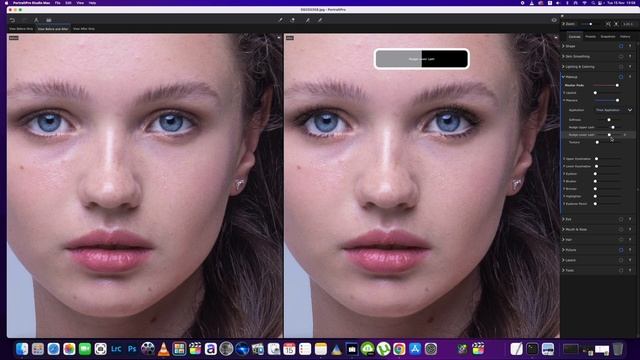Reset the Lighting & Coloring section icon

[630, 66]
